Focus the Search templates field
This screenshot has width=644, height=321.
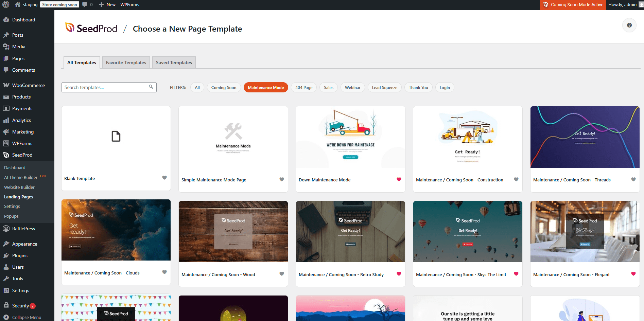click(105, 87)
